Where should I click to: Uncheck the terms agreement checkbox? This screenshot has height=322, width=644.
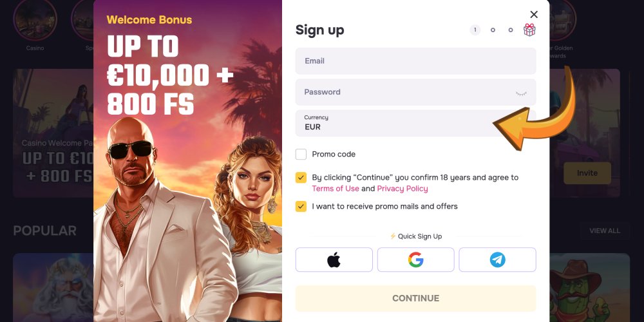pyautogui.click(x=301, y=178)
